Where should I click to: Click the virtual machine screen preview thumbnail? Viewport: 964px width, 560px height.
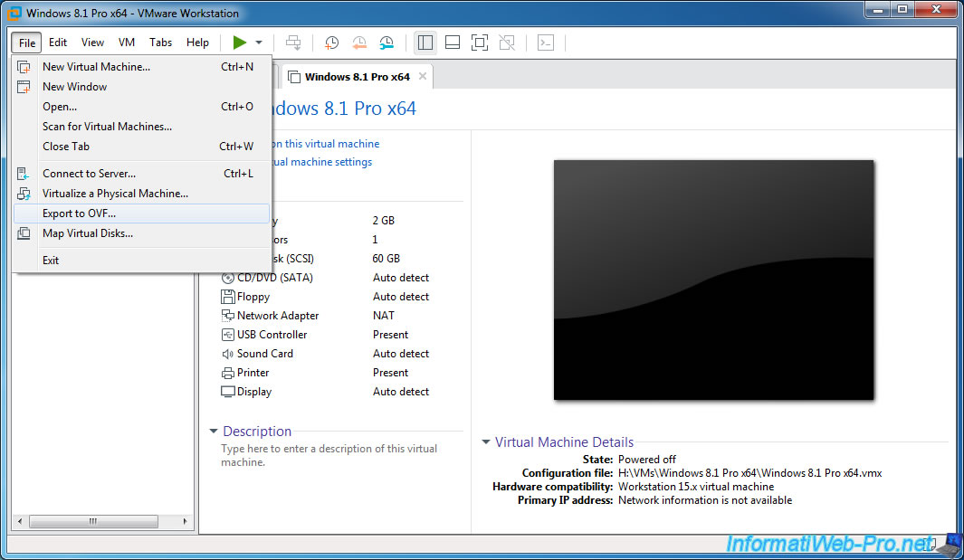point(714,280)
